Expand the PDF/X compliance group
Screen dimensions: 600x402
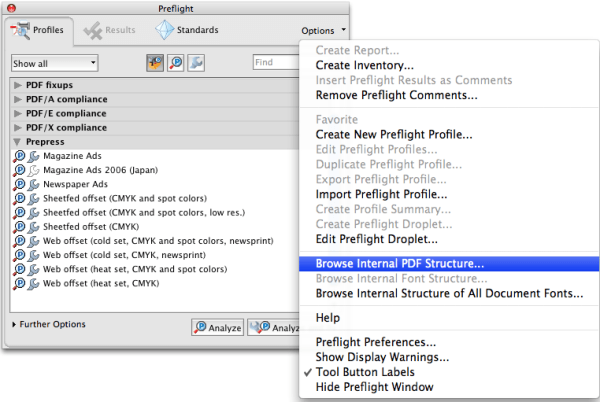pos(18,127)
